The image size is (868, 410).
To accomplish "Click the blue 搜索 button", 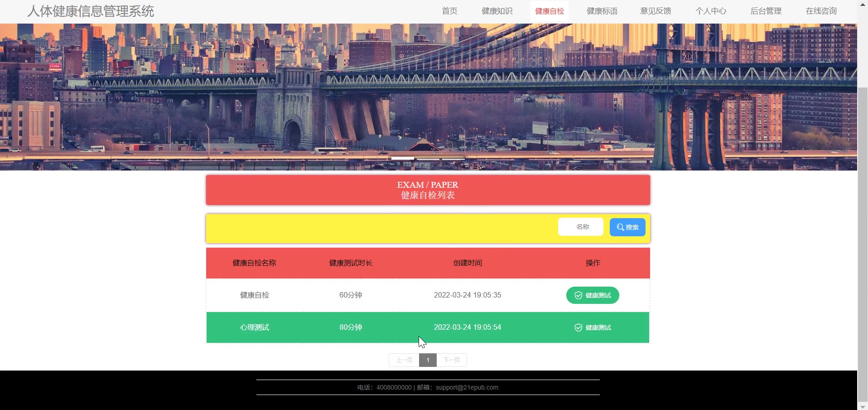I will 627,227.
